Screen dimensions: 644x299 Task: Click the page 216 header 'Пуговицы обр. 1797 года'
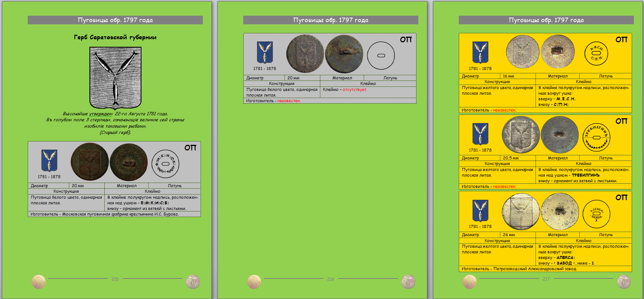point(330,20)
